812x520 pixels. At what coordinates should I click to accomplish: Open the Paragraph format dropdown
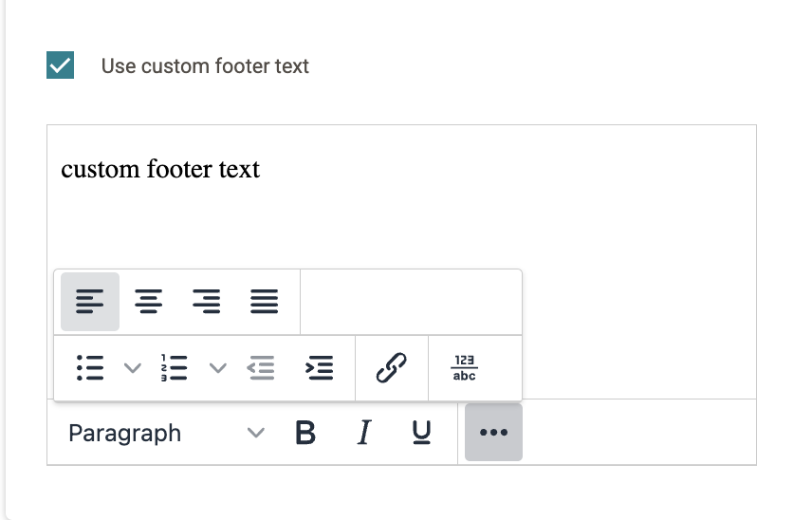click(167, 433)
